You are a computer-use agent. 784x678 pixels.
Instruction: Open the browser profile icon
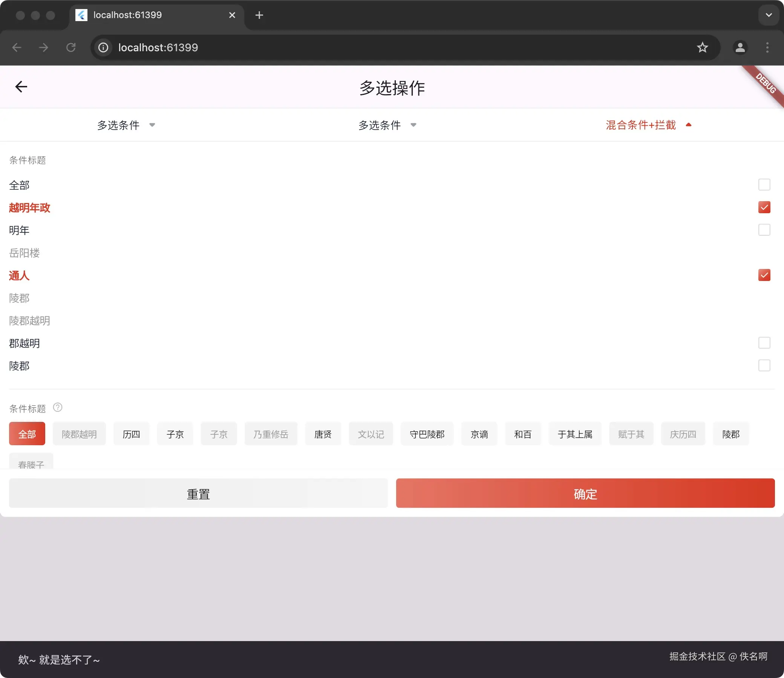point(740,47)
